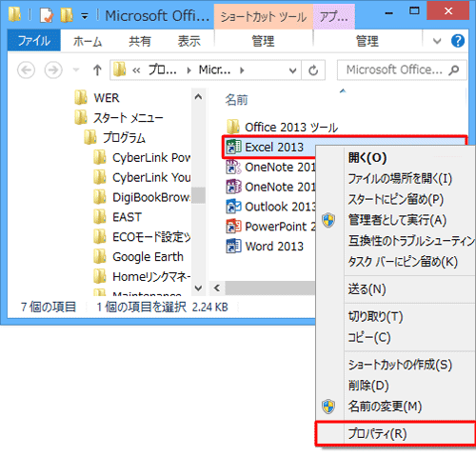The height and width of the screenshot is (457, 476).
Task: Open the address bar history dropdown
Action: tap(292, 70)
